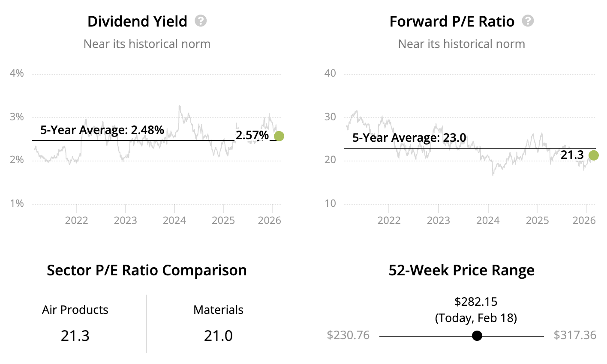Click the 5-Year Average 23.0 label

tap(409, 138)
